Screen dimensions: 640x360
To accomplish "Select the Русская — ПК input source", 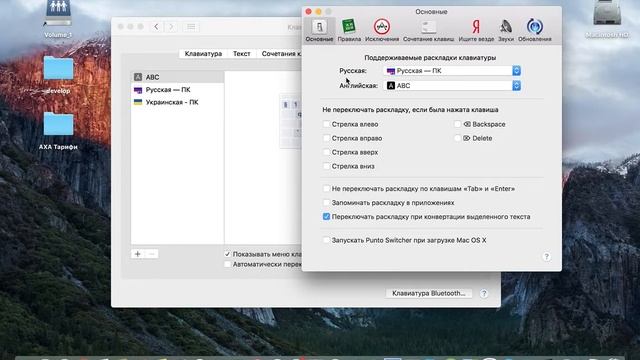I will 177,90.
